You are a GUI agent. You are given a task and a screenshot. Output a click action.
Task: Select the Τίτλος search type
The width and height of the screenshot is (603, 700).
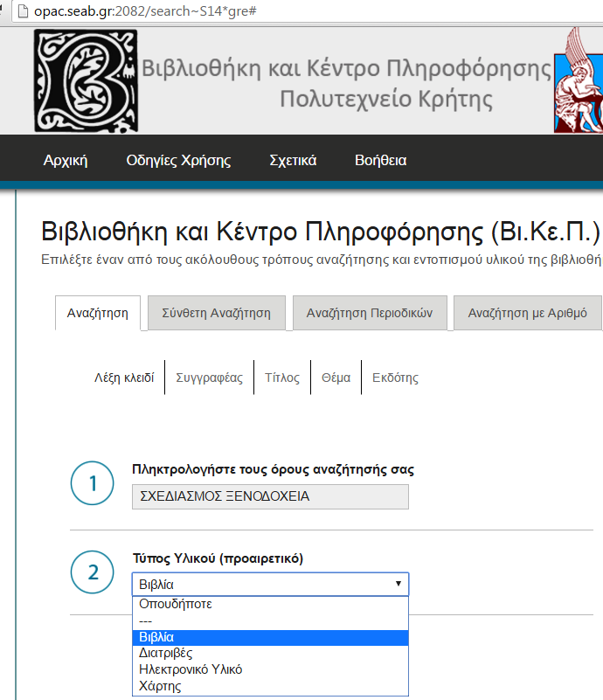tap(282, 378)
